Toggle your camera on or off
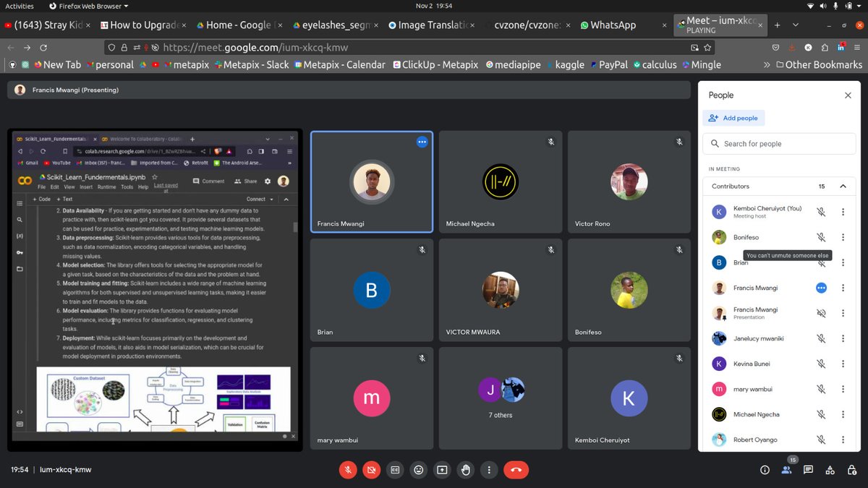The image size is (868, 488). [371, 470]
